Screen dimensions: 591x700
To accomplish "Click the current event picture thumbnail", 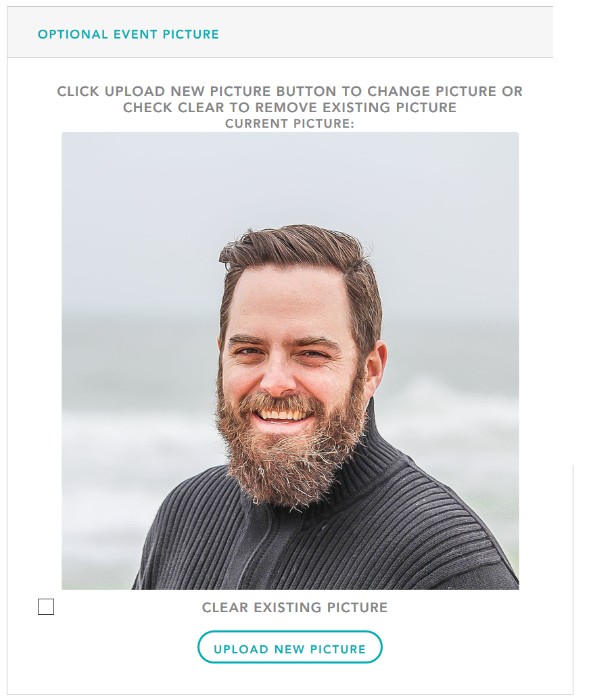I will pyautogui.click(x=290, y=361).
